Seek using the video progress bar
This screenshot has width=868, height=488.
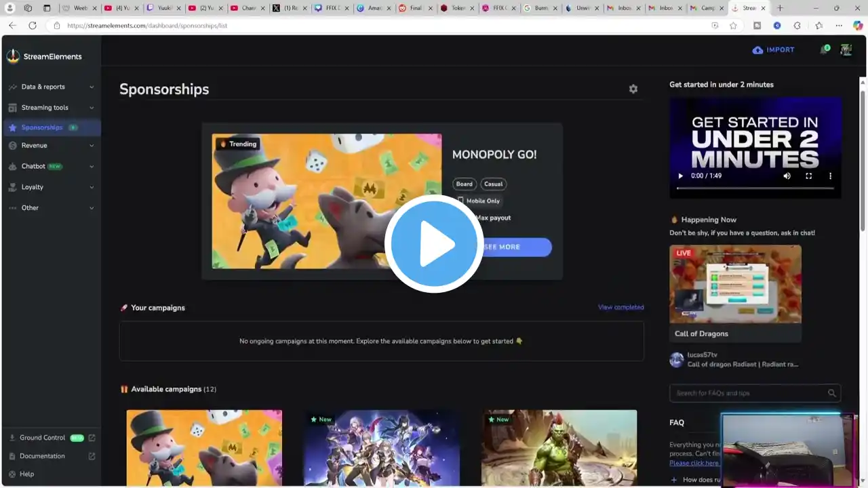pos(755,188)
